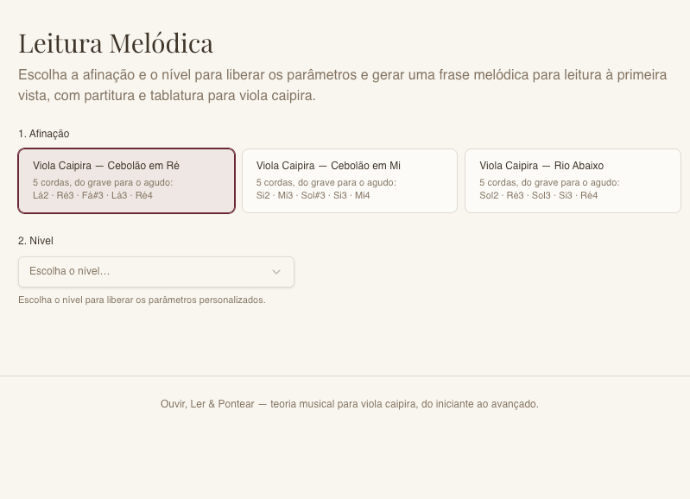Select the Cebolão em Ré tuning card
The height and width of the screenshot is (499, 690).
(x=127, y=181)
